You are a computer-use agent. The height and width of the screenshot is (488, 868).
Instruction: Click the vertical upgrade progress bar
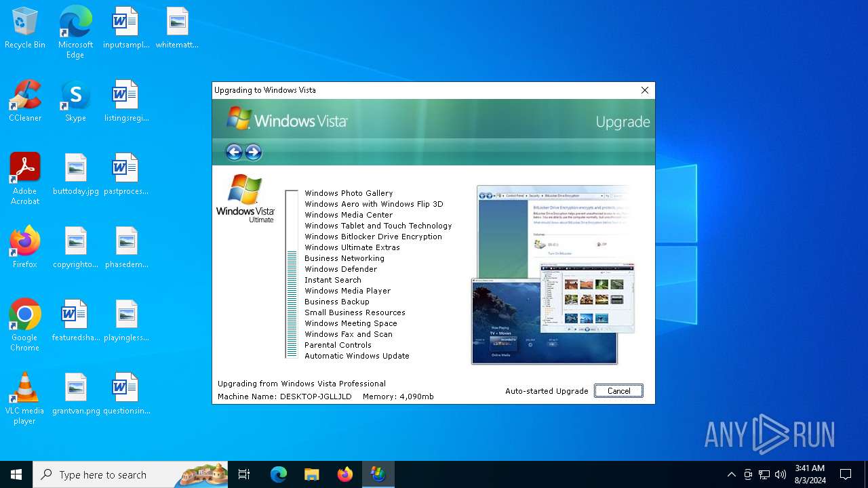[x=292, y=274]
